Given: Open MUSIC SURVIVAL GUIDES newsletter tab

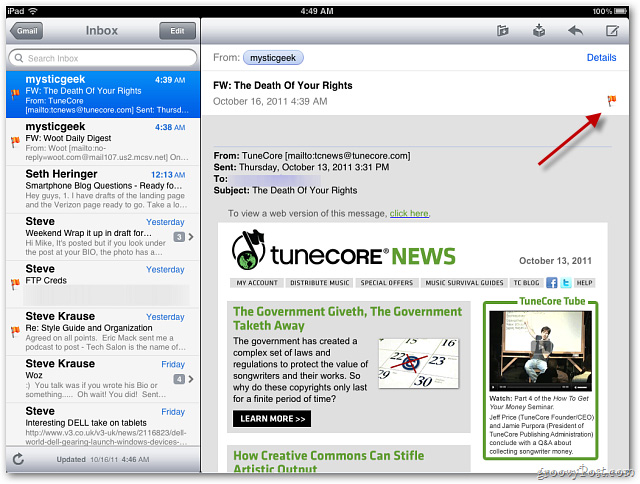Looking at the screenshot, I should click(x=464, y=283).
